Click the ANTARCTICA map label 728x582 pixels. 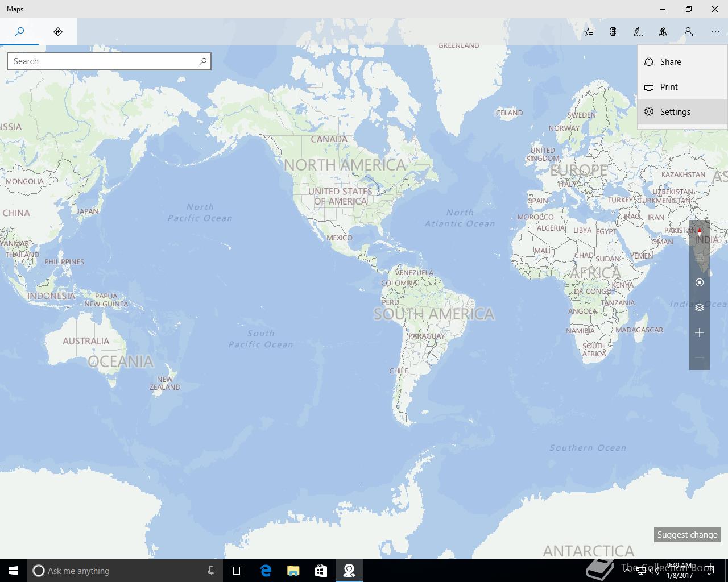[589, 551]
